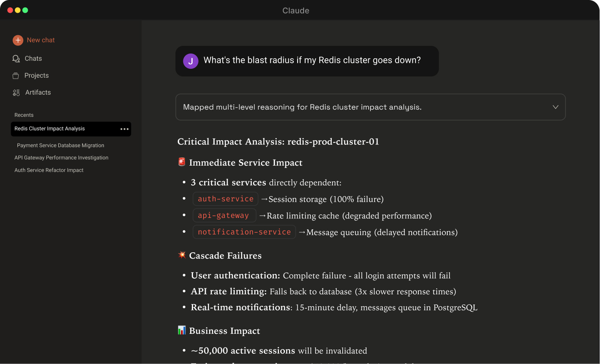The width and height of the screenshot is (600, 364).
Task: Open Payment Service Database Migration chat
Action: tap(60, 145)
